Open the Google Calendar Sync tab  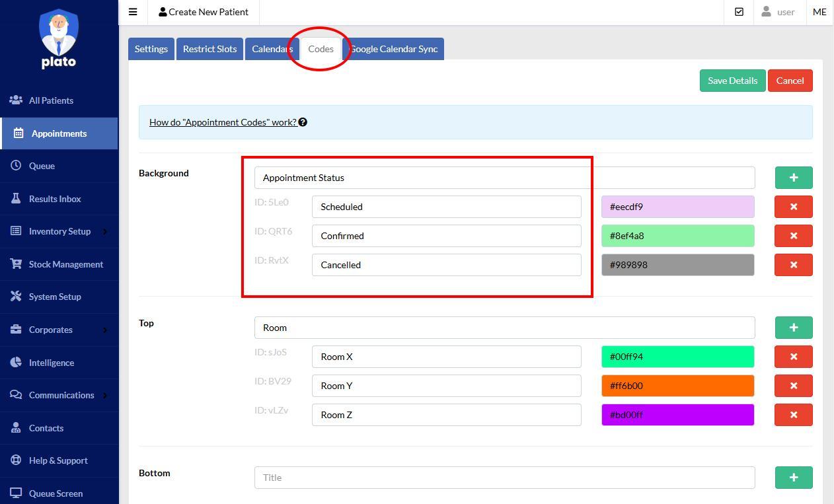395,48
